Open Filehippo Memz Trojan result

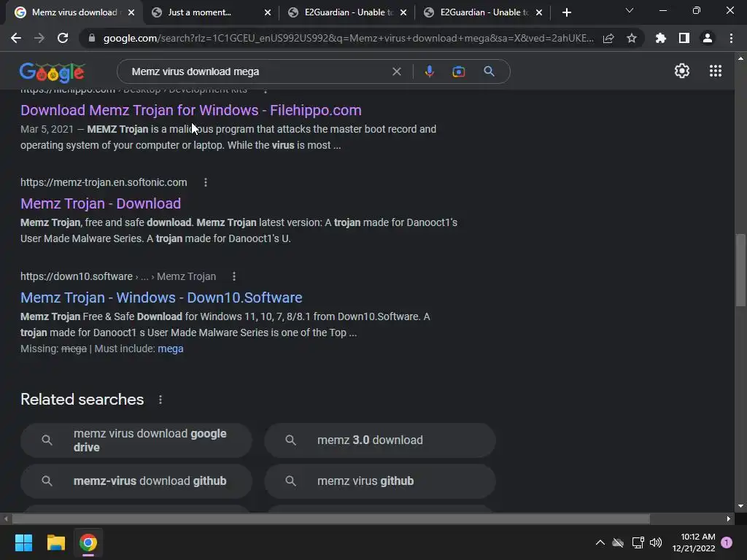(191, 111)
